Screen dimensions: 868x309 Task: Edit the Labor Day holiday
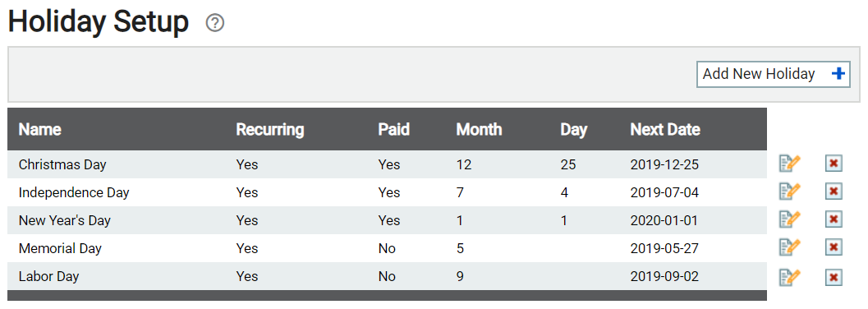click(789, 276)
